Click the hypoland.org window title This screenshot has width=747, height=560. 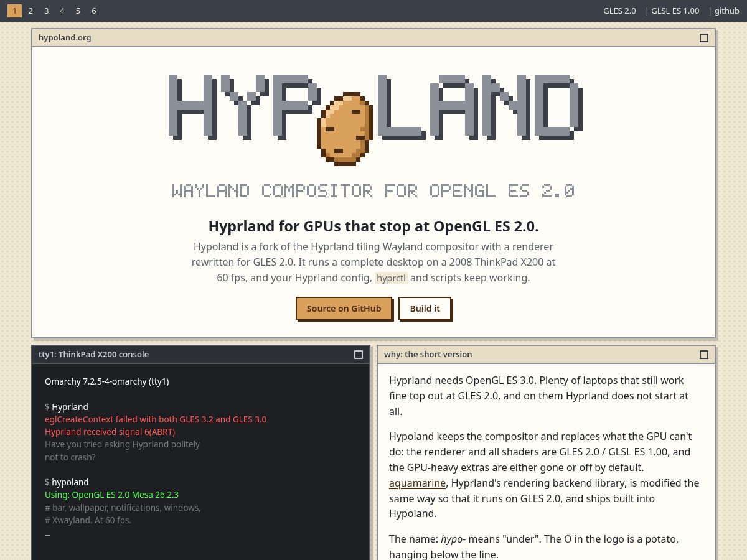click(x=65, y=38)
